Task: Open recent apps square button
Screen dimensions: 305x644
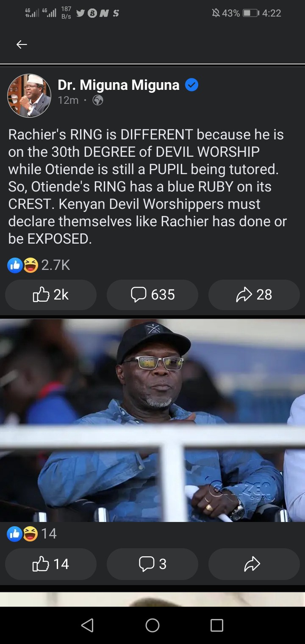Action: (217, 625)
